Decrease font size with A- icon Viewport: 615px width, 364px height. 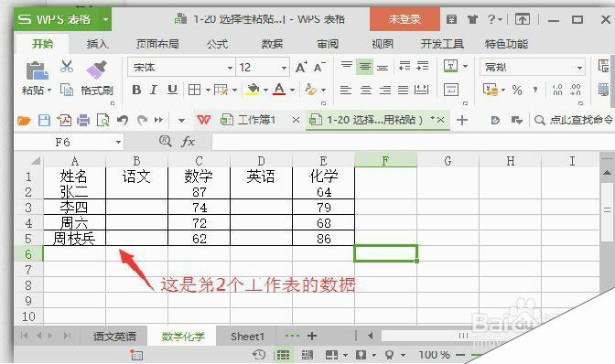[319, 68]
